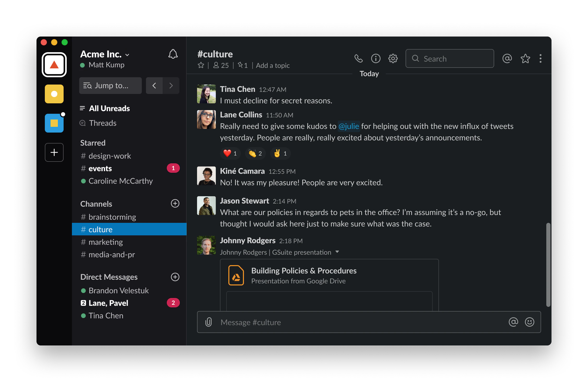Screen dimensions: 588x382
Task: Toggle star next to member count
Action: (201, 65)
